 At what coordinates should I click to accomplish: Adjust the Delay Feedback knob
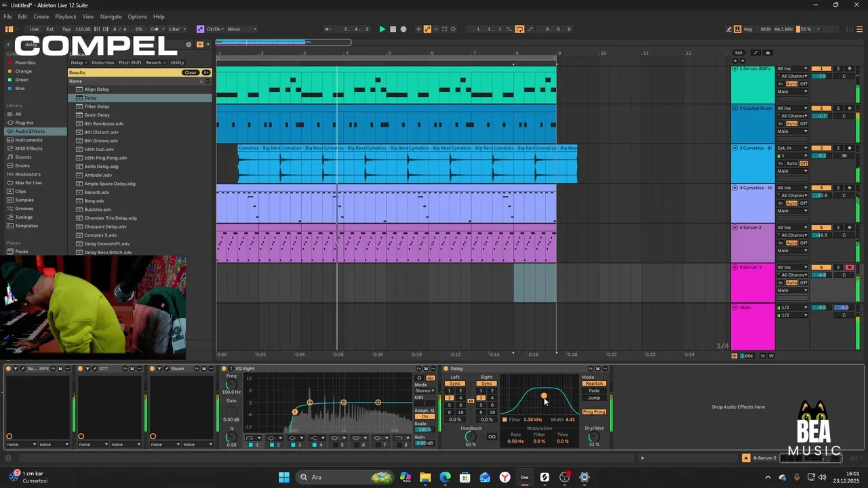coord(471,437)
